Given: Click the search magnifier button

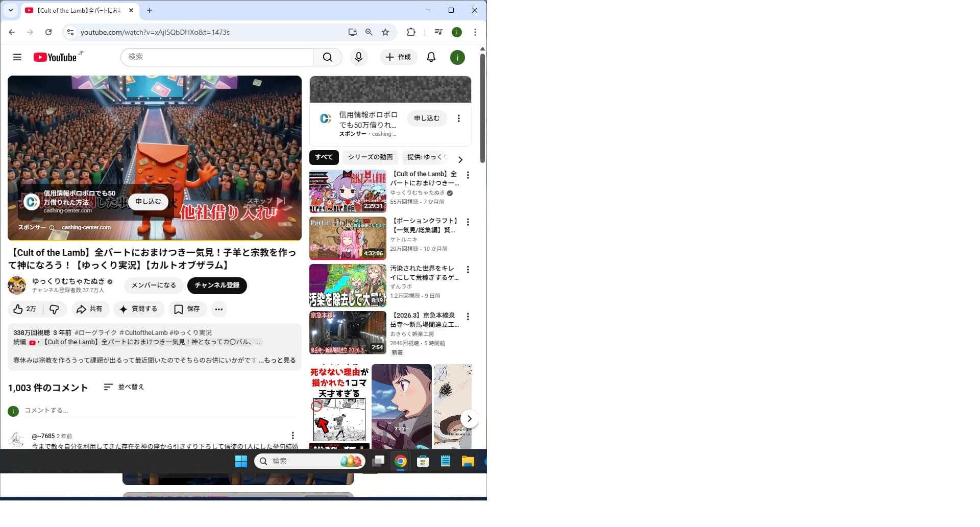Looking at the screenshot, I should click(328, 57).
